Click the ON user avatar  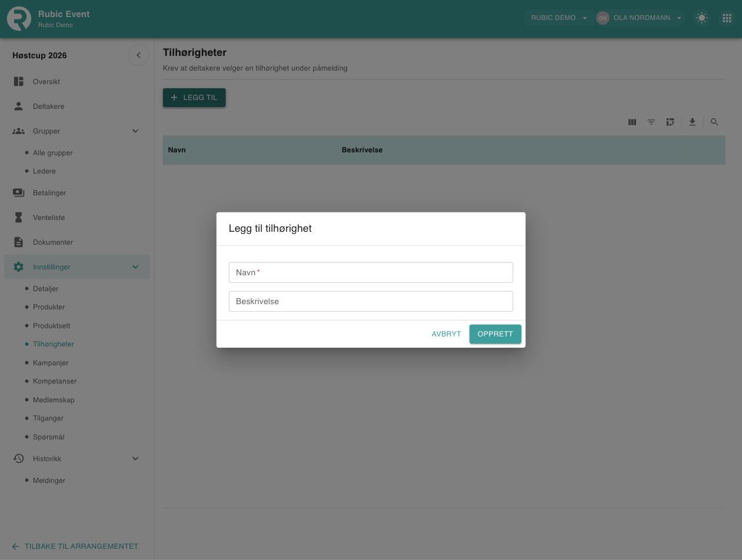coord(603,18)
